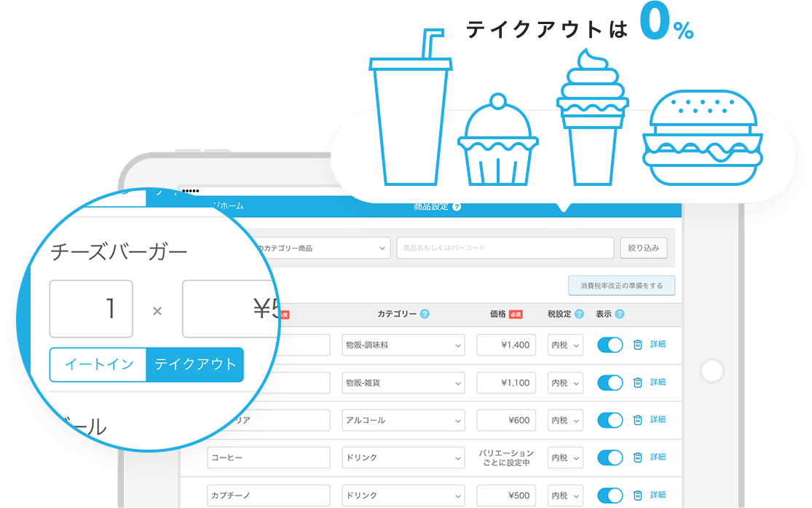Image resolution: width=812 pixels, height=508 pixels.
Task: Click the help icon next to 表示 header
Action: (620, 314)
